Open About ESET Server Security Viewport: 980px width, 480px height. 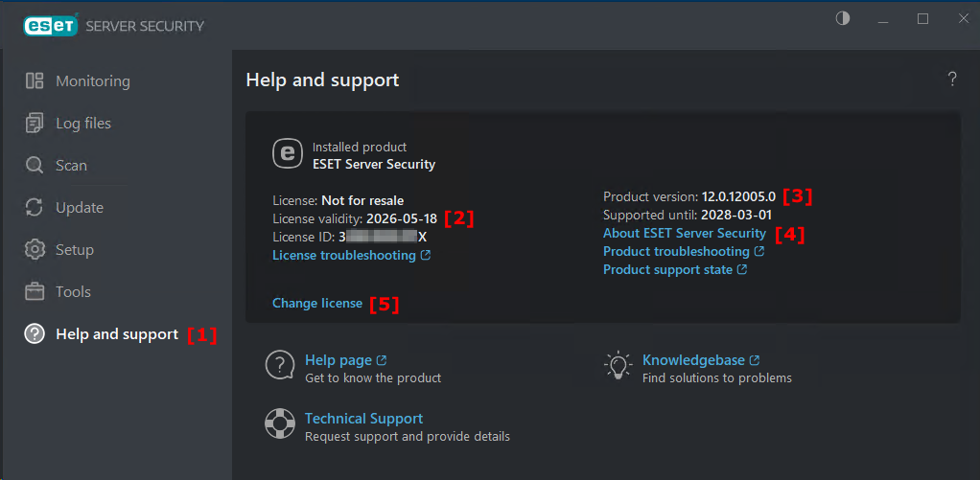pos(684,233)
